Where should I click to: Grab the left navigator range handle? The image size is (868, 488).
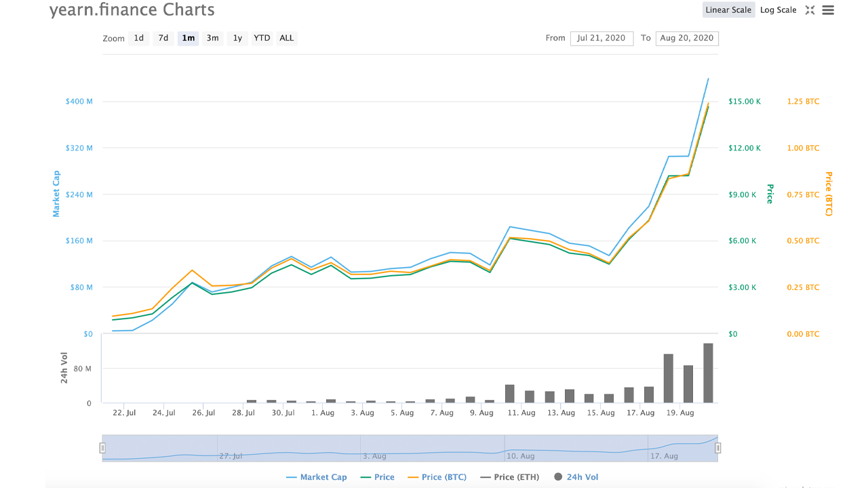102,448
